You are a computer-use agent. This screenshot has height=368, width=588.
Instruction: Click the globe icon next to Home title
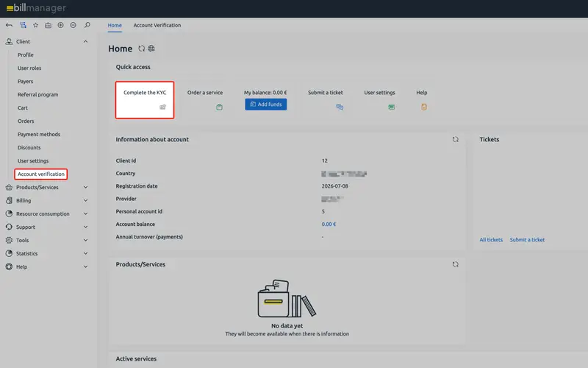pyautogui.click(x=151, y=49)
